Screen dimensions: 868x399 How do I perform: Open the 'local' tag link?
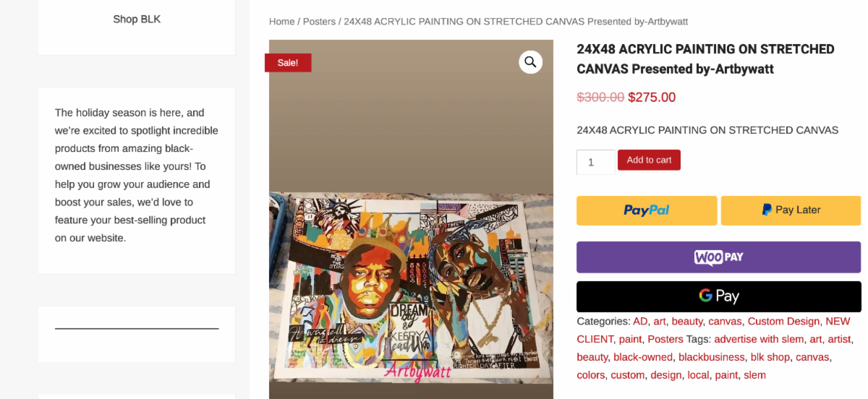pyautogui.click(x=698, y=375)
